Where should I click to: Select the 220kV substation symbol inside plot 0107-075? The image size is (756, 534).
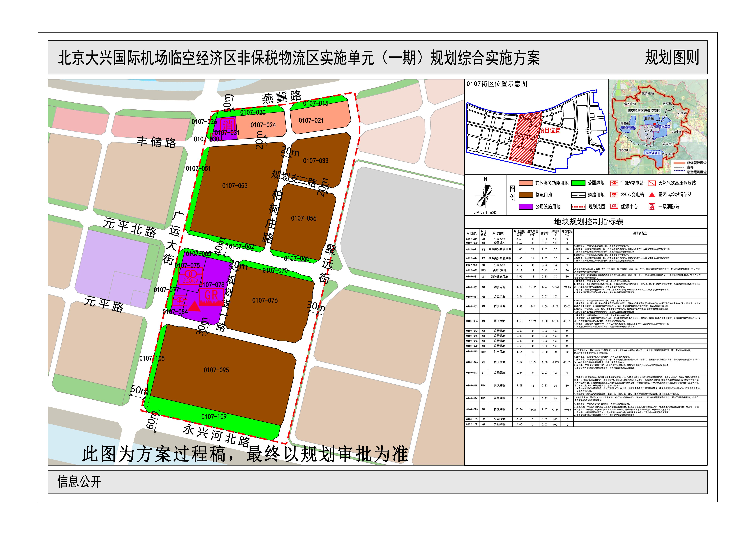click(x=191, y=274)
